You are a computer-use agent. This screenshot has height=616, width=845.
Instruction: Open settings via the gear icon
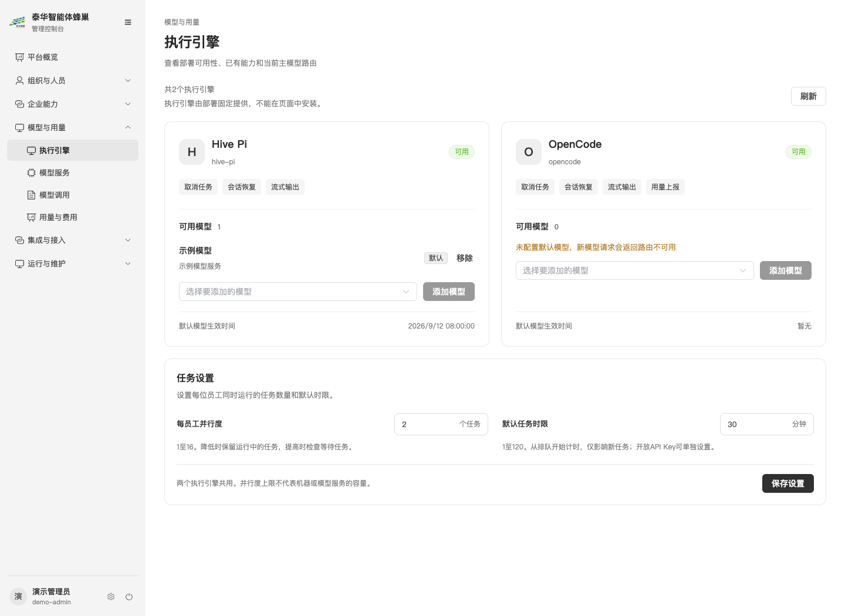111,597
